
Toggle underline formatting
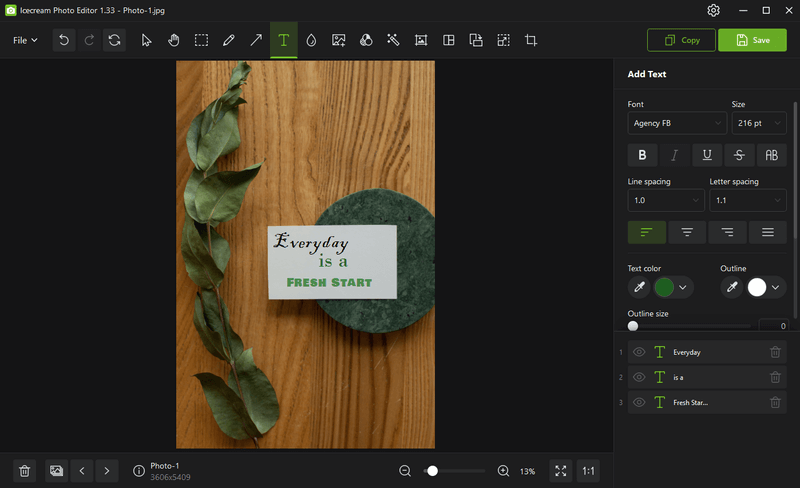707,155
